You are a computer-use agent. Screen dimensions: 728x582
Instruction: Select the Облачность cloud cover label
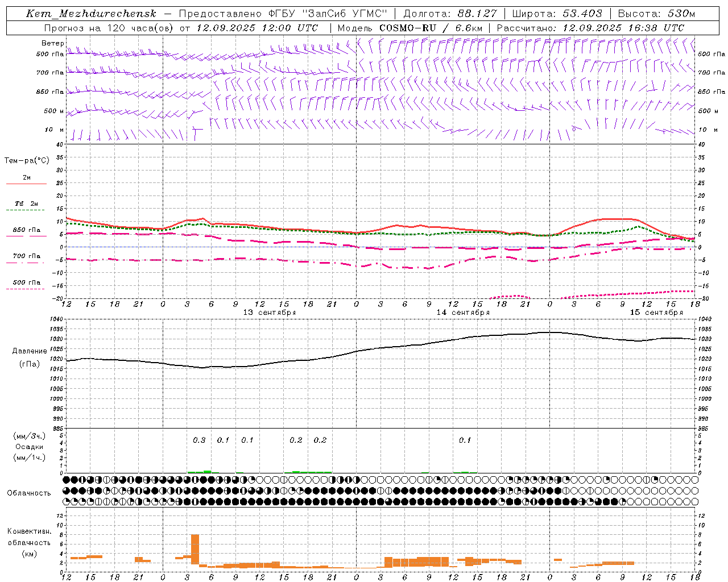pos(29,493)
